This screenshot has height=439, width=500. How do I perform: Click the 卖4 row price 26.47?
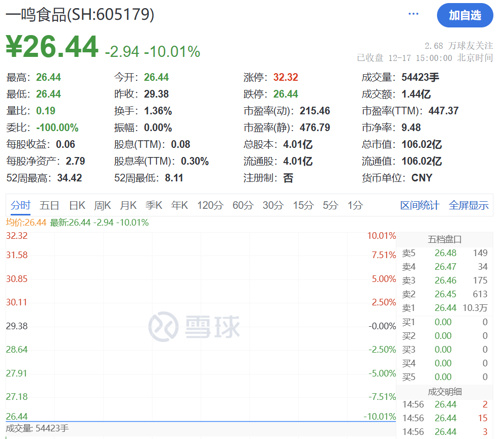(445, 267)
